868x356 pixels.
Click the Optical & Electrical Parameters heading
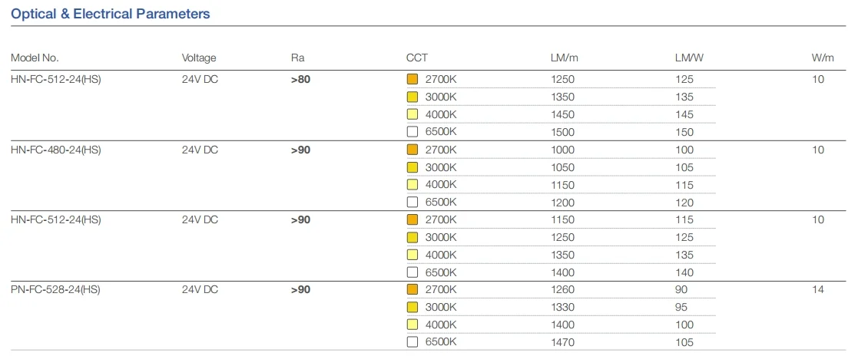(x=110, y=14)
